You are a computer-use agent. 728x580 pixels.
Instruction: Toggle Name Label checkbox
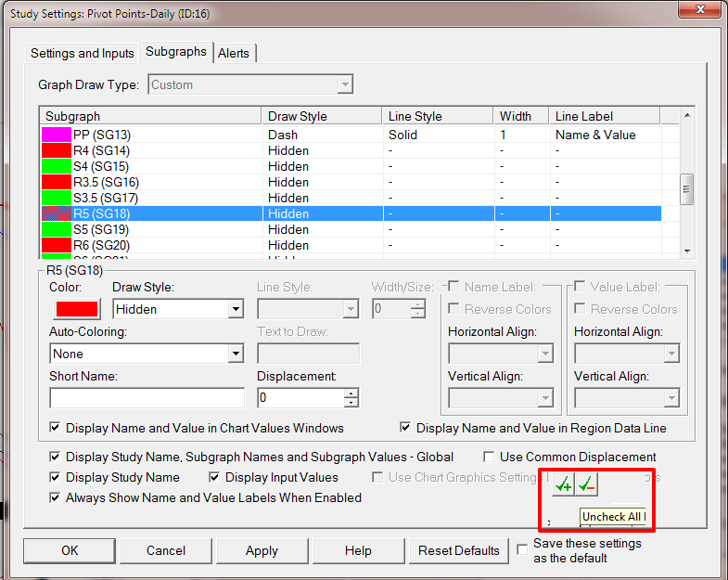click(453, 287)
